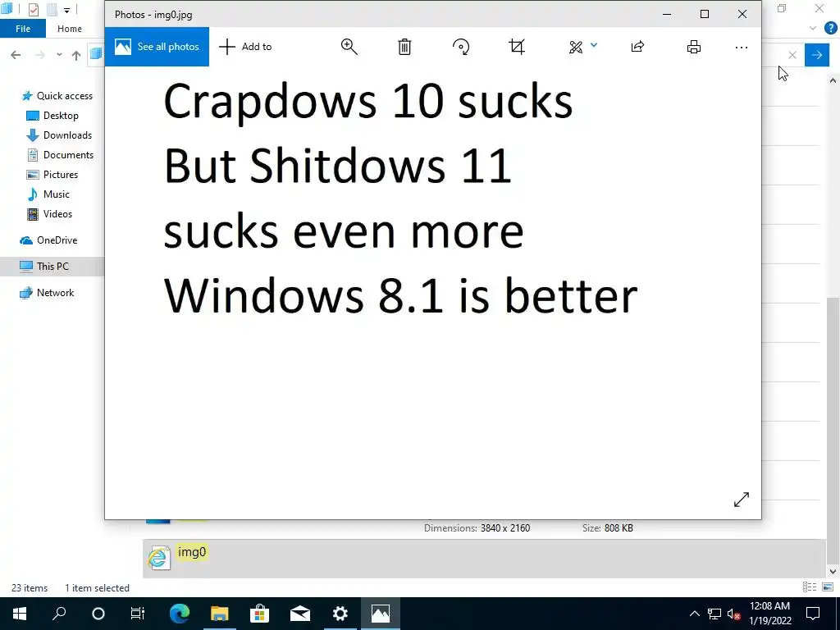Click See all photos button
The width and height of the screenshot is (840, 630).
coord(157,47)
